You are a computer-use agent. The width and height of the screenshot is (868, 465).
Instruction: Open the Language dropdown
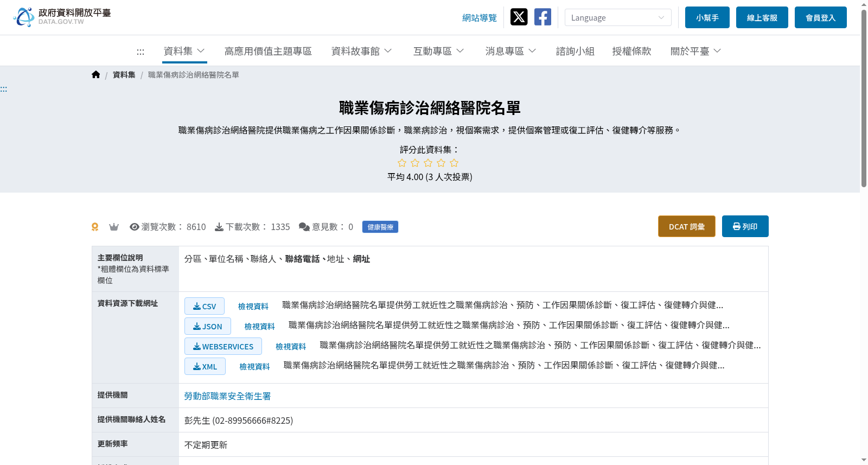coord(618,17)
